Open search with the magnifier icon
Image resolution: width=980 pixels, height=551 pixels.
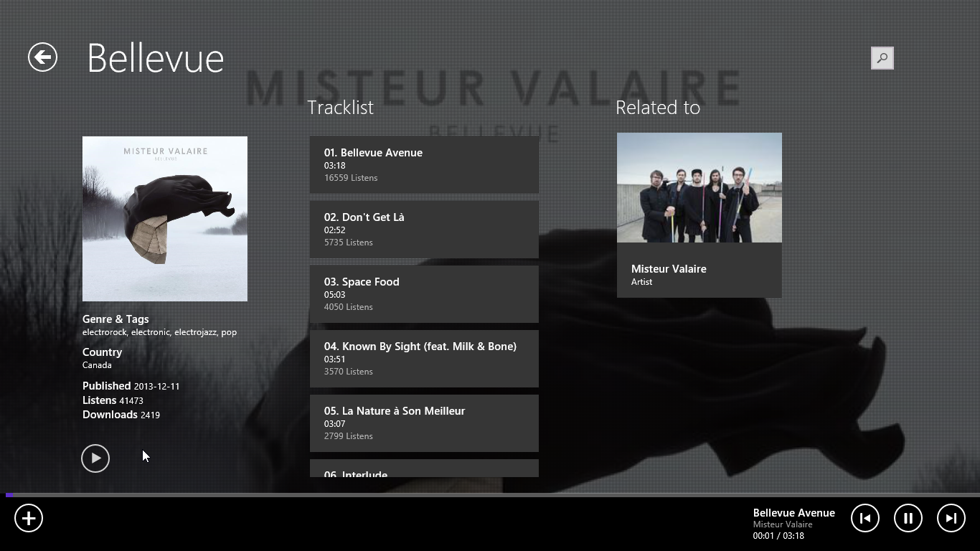(882, 58)
